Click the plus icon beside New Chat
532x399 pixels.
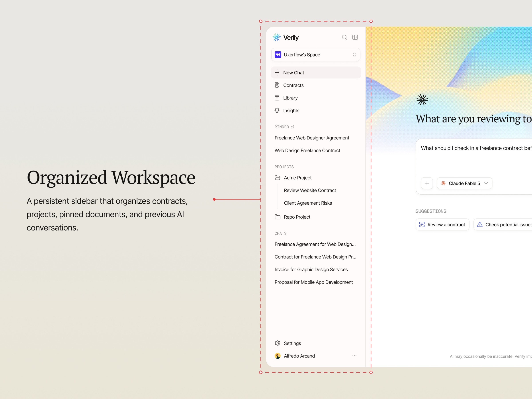pos(277,73)
